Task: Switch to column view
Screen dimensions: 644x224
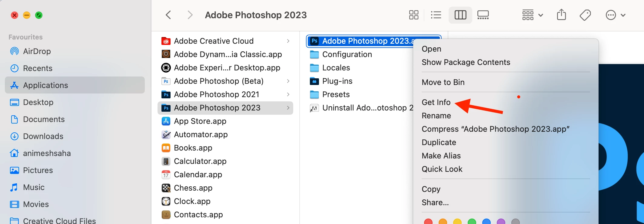Action: click(x=460, y=15)
